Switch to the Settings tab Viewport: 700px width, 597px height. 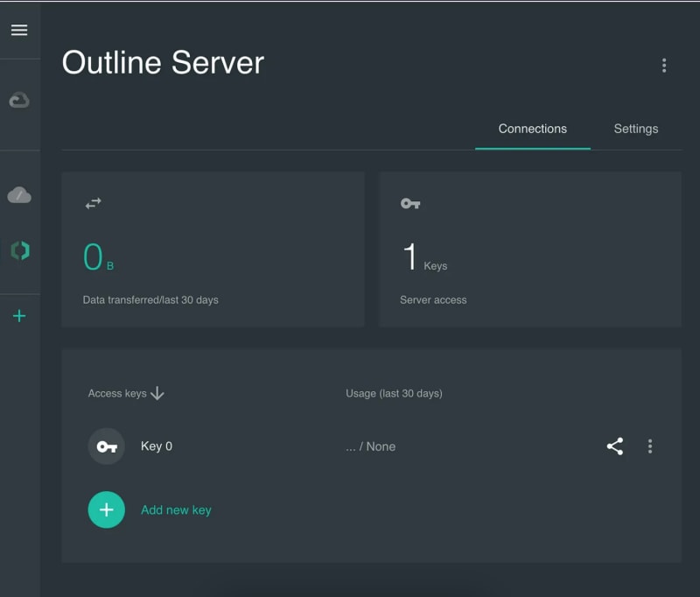[x=636, y=129]
